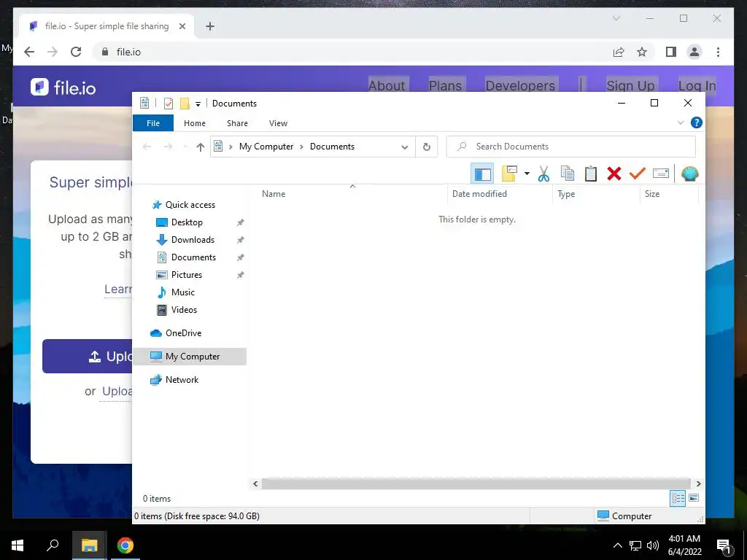Open the Share ribbon tab
747x560 pixels.
pos(237,123)
